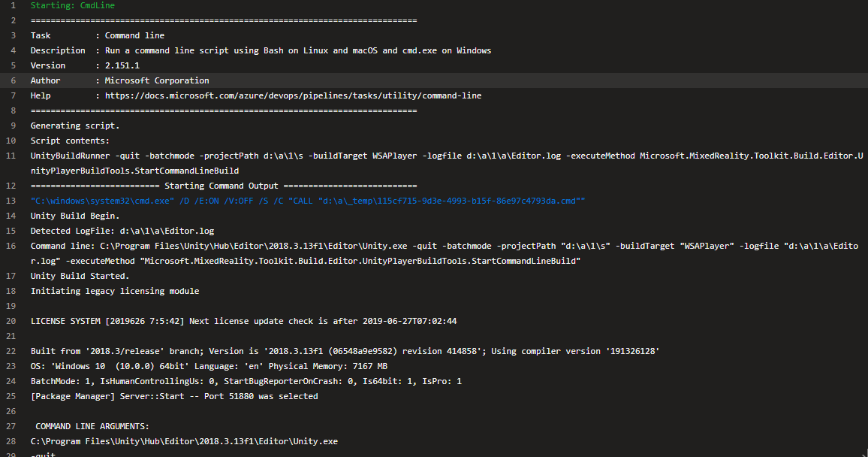Screen dimensions: 868x457
Task: Click the blue cmd.exe CALL command line
Action: [308, 201]
